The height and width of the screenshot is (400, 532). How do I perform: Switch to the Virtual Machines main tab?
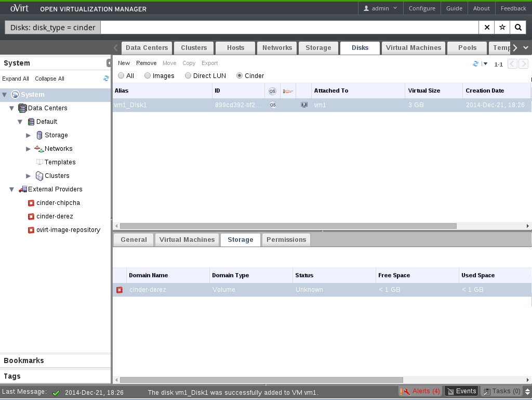click(x=413, y=48)
